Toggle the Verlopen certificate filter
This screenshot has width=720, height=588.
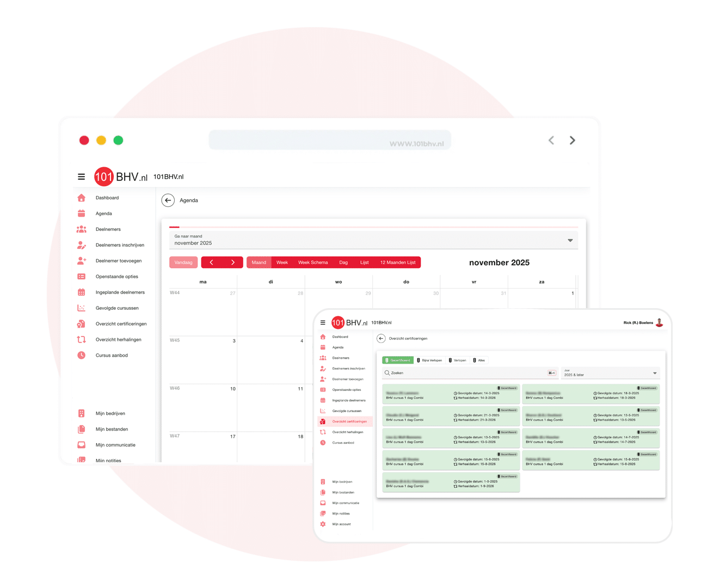[x=458, y=360]
